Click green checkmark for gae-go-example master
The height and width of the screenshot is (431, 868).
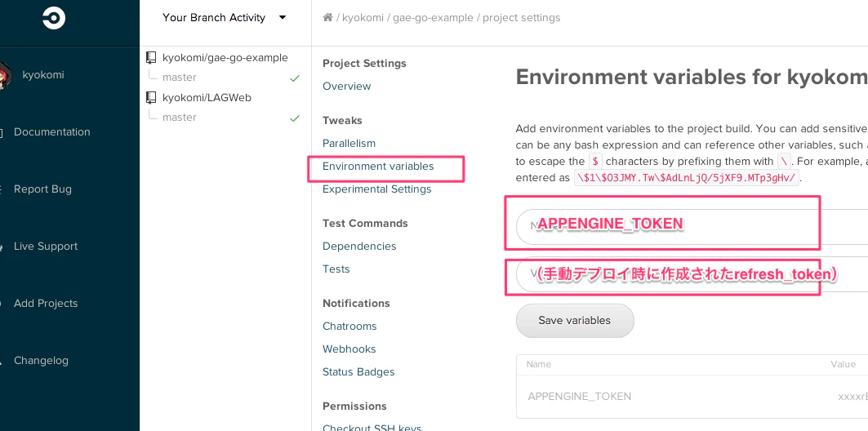tap(295, 78)
